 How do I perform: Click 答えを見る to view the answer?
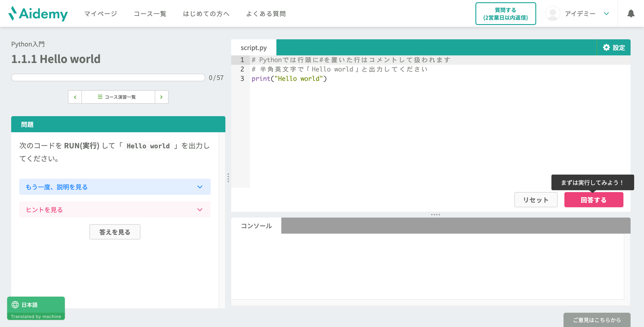point(114,232)
